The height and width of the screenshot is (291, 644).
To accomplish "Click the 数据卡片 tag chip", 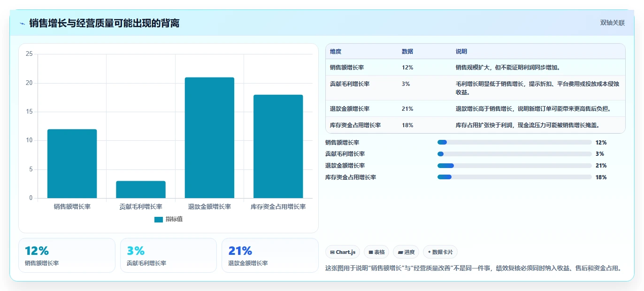I will 440,252.
